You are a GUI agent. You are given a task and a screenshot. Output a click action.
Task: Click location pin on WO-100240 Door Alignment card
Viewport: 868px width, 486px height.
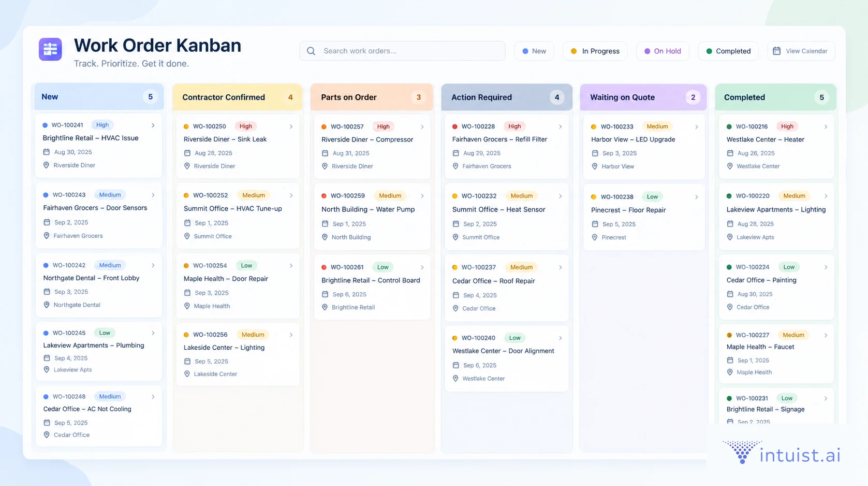(456, 379)
